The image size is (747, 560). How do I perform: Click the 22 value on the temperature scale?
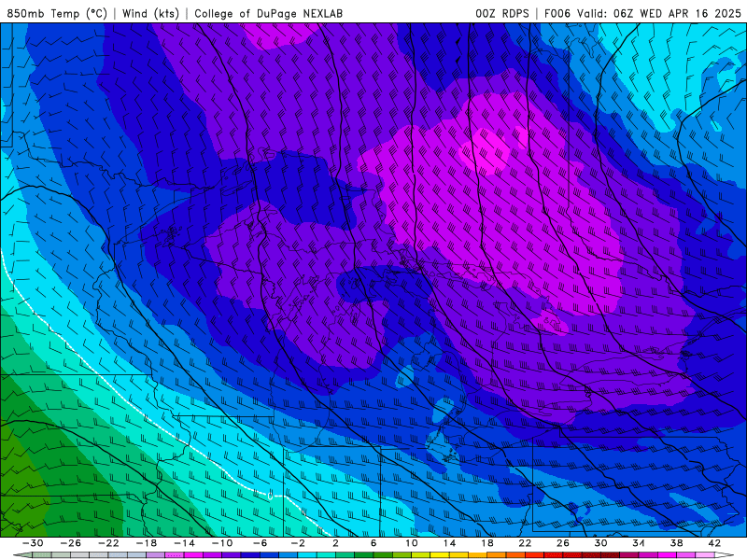525,543
